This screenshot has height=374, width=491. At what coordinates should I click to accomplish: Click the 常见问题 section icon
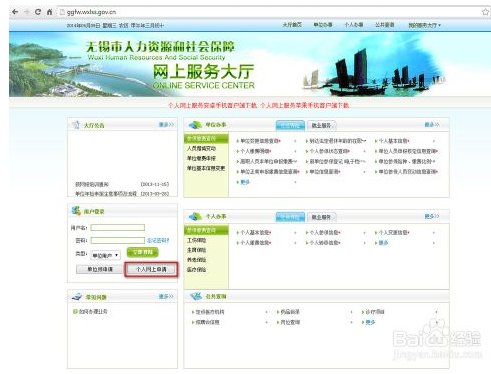[77, 296]
